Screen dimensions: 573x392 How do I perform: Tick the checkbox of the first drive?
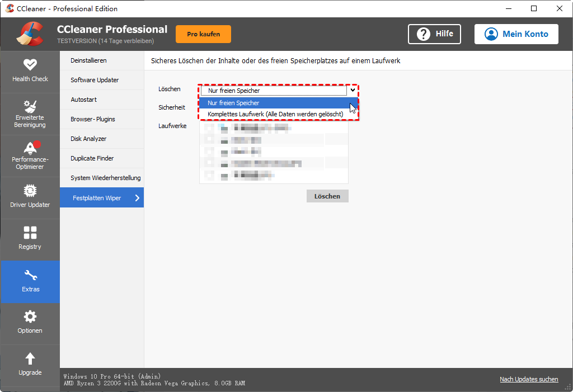point(209,127)
